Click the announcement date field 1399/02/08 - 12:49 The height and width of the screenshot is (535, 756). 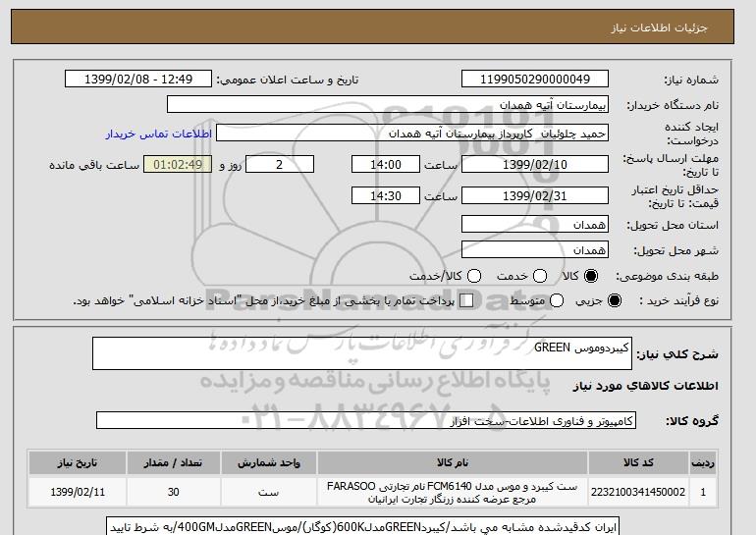coord(138,80)
